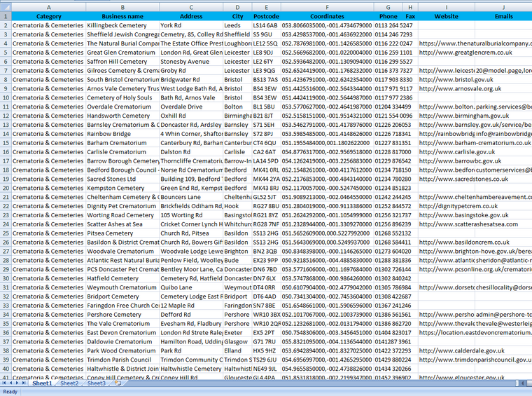Select column D by its header
Screen dimensions: 532x396
coord(237,7)
